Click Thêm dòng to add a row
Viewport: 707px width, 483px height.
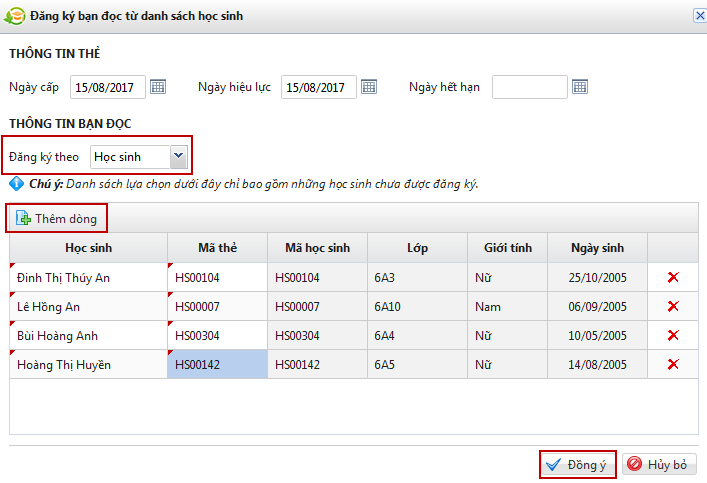(x=59, y=218)
